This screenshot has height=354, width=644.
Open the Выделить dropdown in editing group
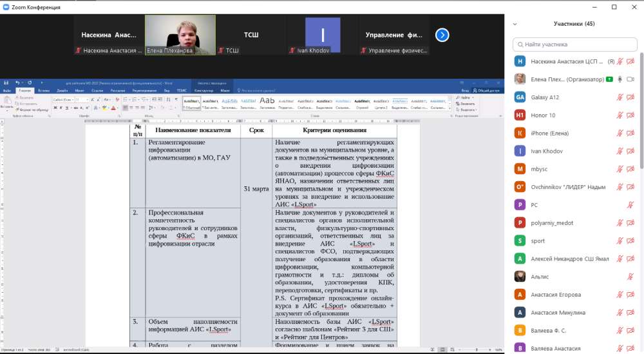[466, 110]
